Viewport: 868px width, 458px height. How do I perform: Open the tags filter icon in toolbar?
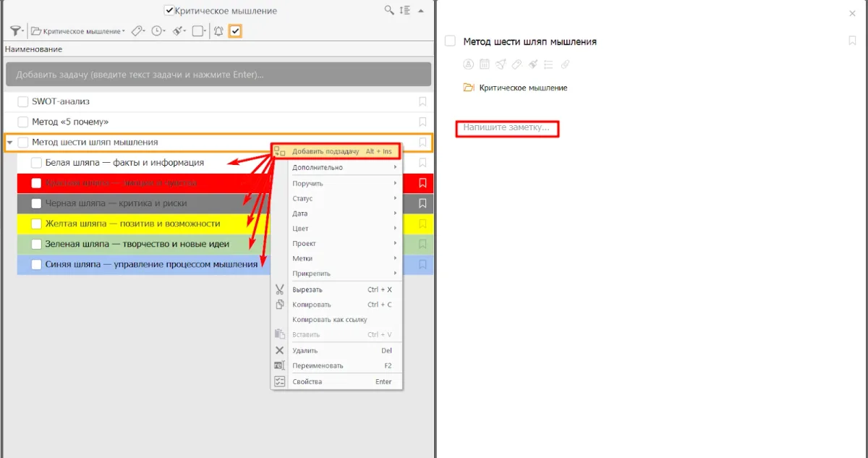(x=137, y=31)
